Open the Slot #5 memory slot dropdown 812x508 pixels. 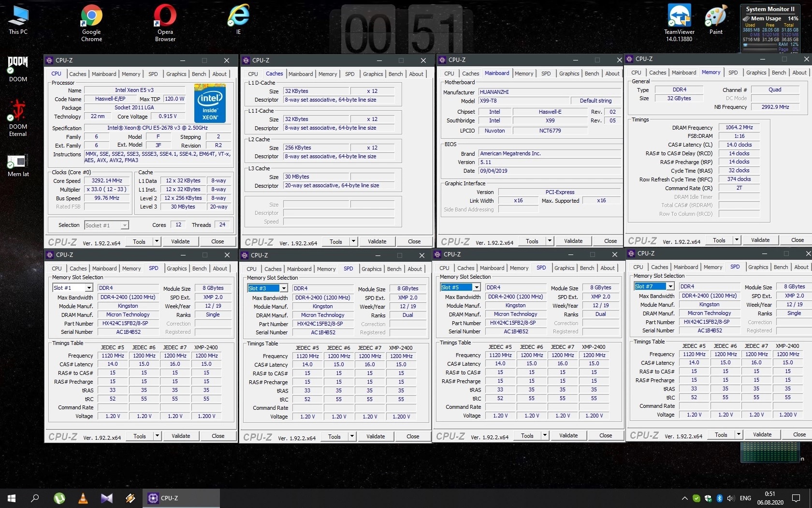pyautogui.click(x=476, y=287)
